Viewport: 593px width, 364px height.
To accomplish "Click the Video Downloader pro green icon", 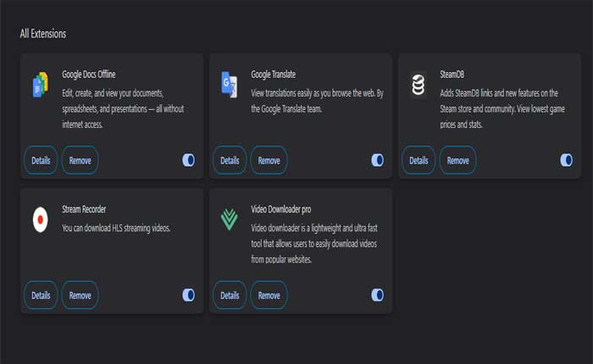I will 230,219.
